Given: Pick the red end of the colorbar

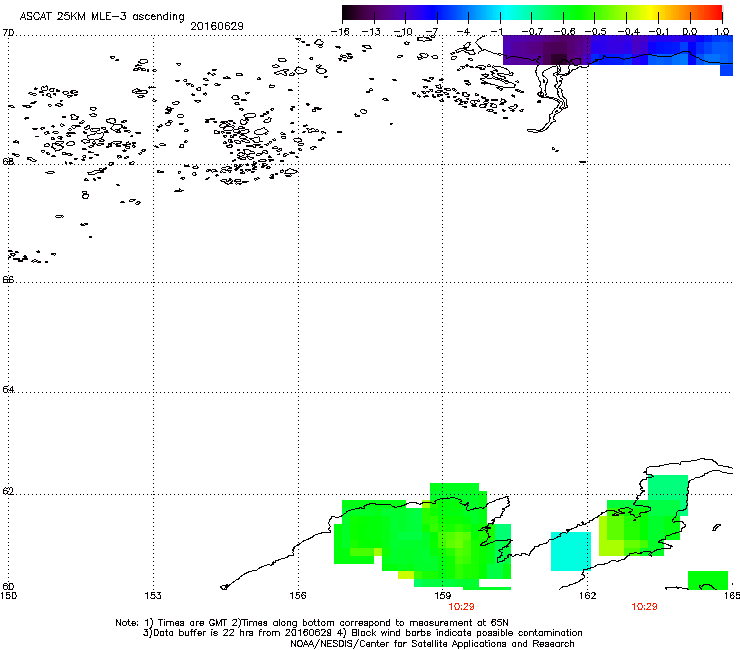Looking at the screenshot, I should pos(715,13).
